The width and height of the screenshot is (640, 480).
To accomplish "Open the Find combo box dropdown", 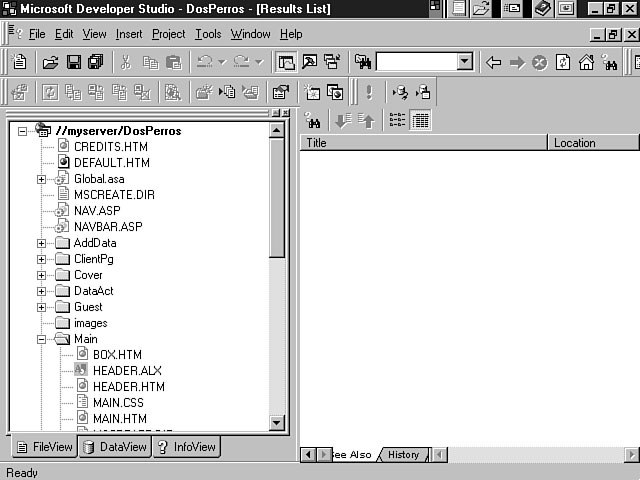I will [x=464, y=62].
